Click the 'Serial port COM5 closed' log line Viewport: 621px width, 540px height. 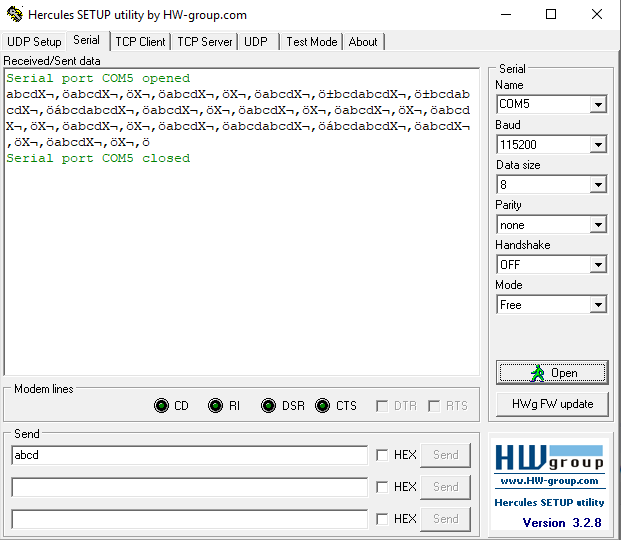pyautogui.click(x=98, y=158)
